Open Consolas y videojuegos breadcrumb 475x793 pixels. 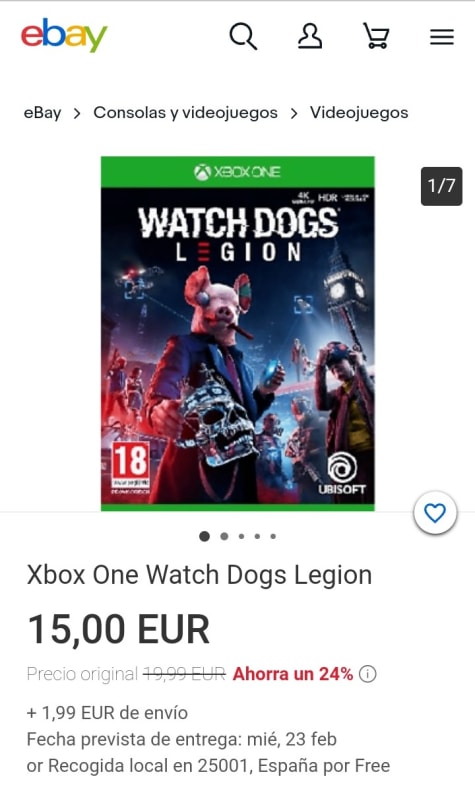pos(185,112)
